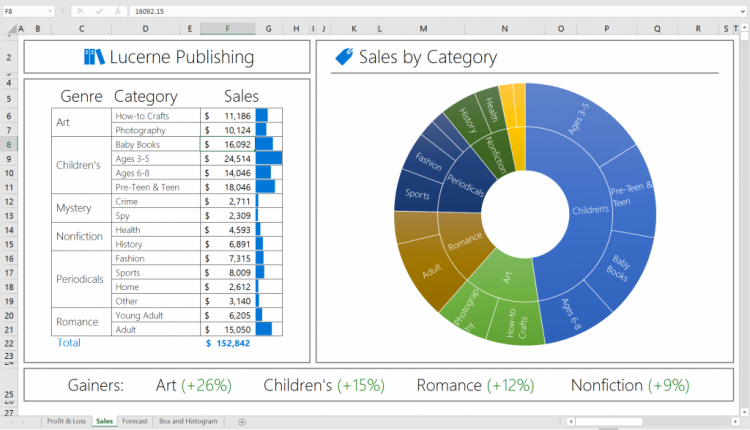Click the formula bar value 16092.15
This screenshot has width=750, height=430.
(149, 11)
